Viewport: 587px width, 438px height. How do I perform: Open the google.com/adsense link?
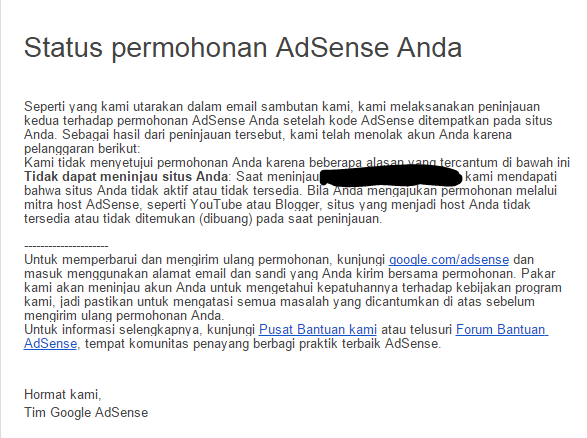tap(449, 259)
